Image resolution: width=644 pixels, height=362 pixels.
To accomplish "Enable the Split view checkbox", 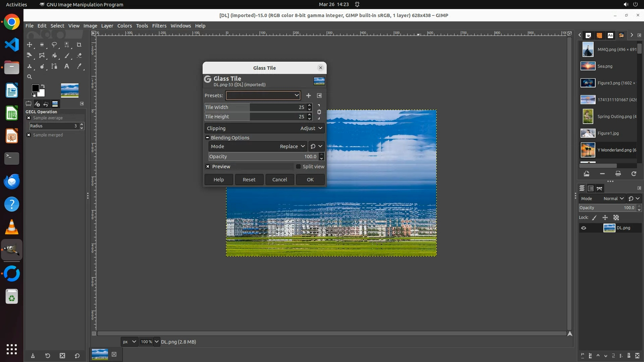I will [298, 167].
